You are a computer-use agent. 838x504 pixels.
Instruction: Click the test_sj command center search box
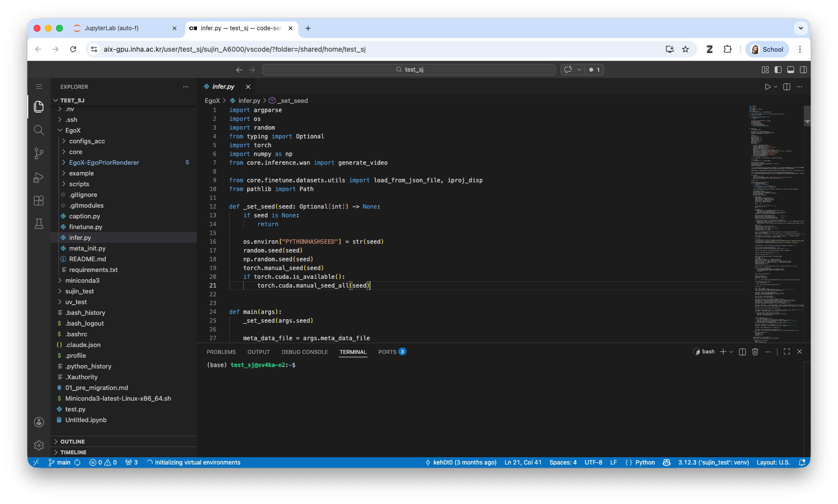[x=409, y=70]
